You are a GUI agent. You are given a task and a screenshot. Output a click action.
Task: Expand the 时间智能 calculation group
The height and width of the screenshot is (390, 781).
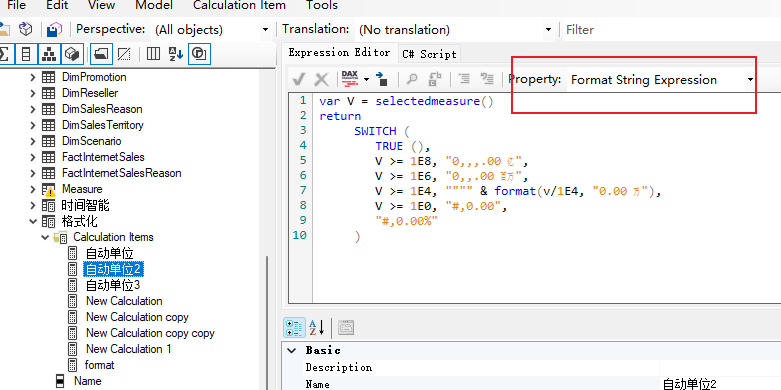(x=33, y=205)
